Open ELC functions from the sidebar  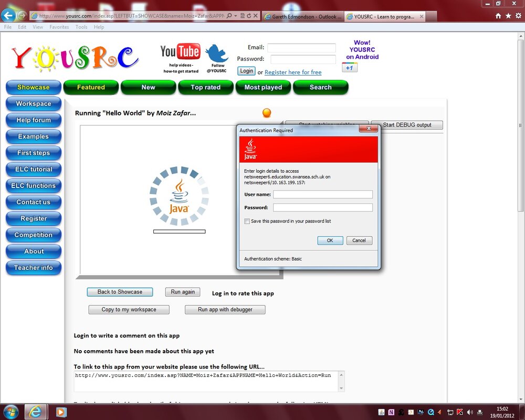[x=34, y=185]
